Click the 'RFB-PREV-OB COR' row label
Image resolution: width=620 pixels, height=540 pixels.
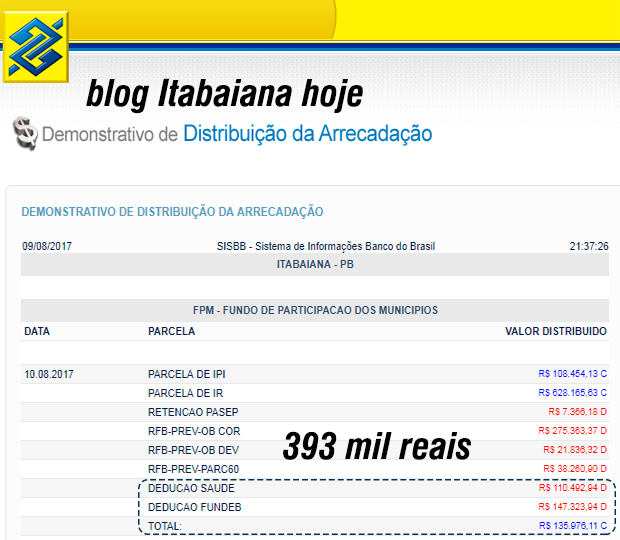194,431
